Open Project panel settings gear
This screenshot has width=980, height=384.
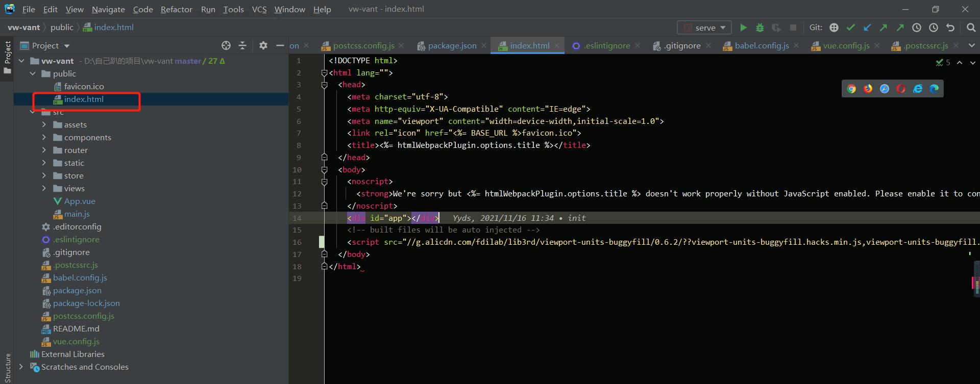[263, 45]
